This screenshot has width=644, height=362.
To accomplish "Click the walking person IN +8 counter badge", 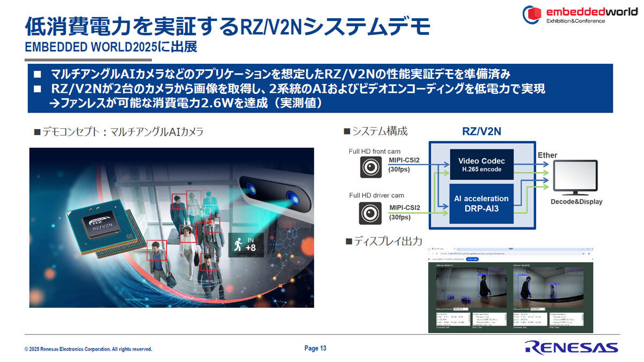I will pyautogui.click(x=245, y=244).
